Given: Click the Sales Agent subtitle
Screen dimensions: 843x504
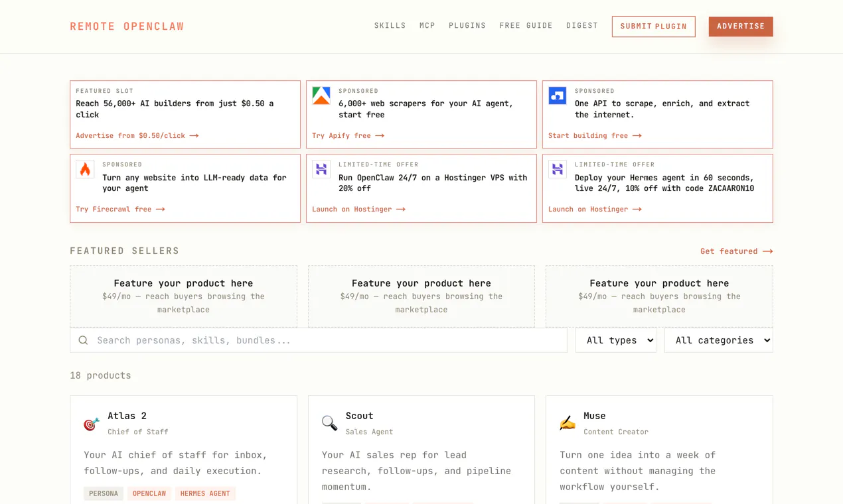Looking at the screenshot, I should coord(369,432).
